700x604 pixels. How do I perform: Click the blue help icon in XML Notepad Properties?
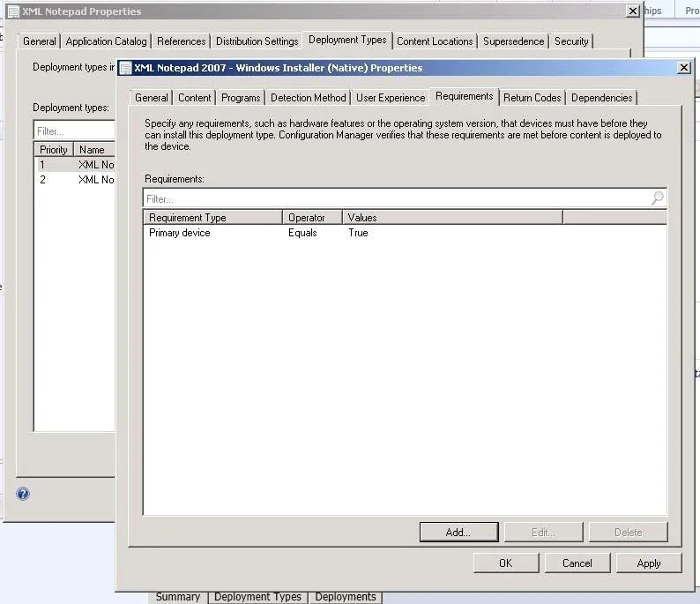coord(23,493)
